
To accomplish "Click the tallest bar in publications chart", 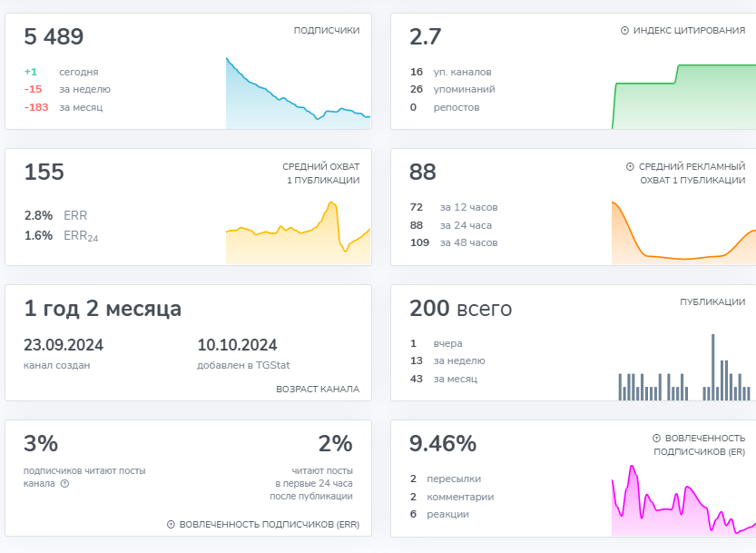I will click(x=712, y=367).
